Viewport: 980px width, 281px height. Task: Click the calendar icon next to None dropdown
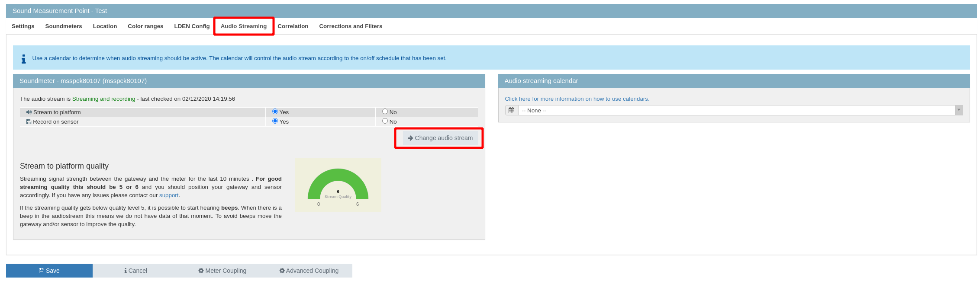pyautogui.click(x=511, y=111)
